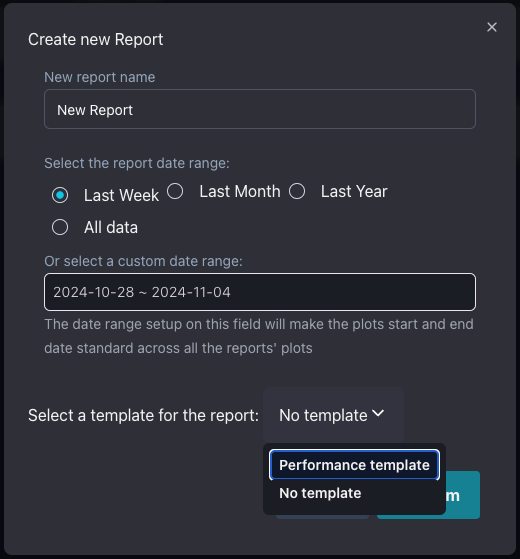Select the Last Year radio button
The image size is (520, 559).
click(297, 191)
